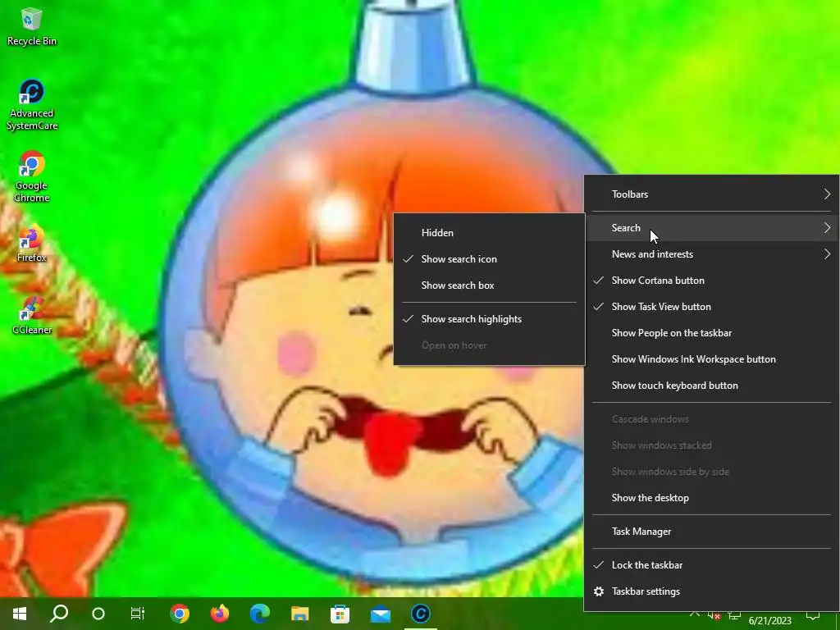Select the Firefox desktop shortcut
Viewport: 840px width, 630px height.
click(32, 244)
